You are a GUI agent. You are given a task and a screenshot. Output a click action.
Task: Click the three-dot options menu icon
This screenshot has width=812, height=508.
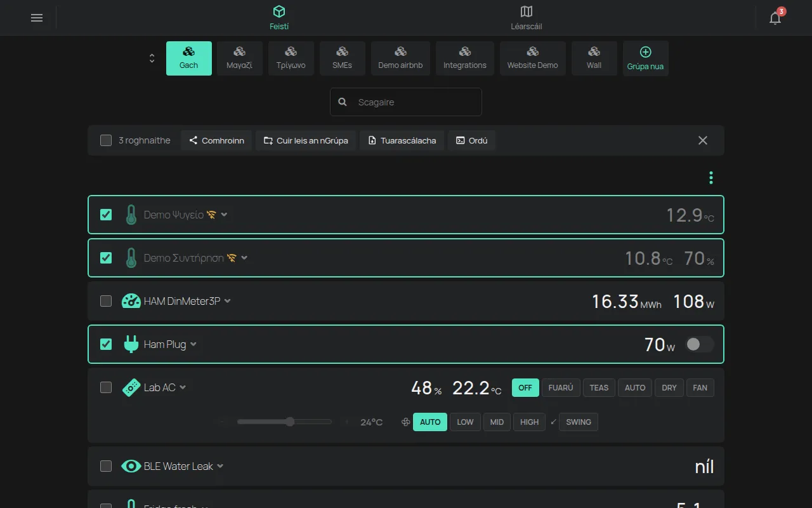pos(711,178)
